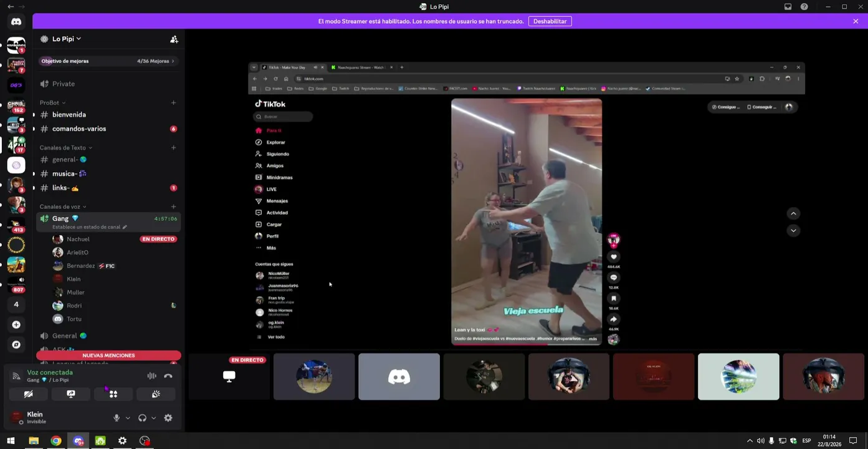Select the En Directo stream tile
The image size is (868, 449).
tap(229, 377)
